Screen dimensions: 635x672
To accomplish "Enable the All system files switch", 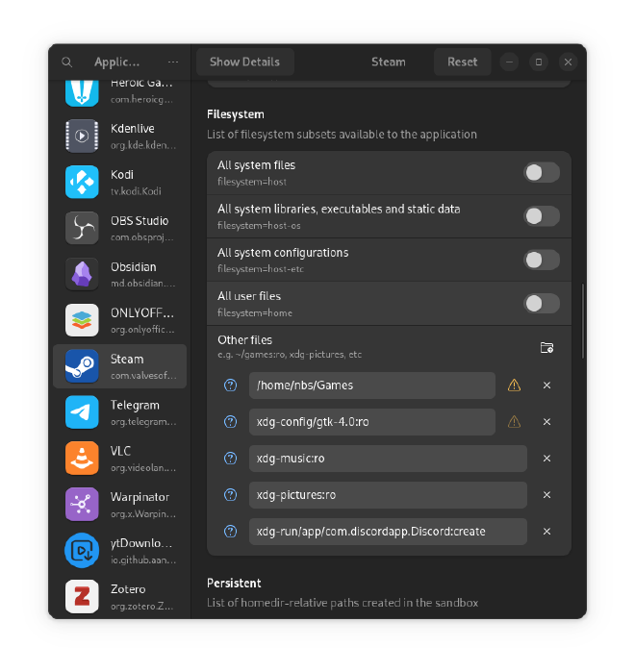I will 542,173.
